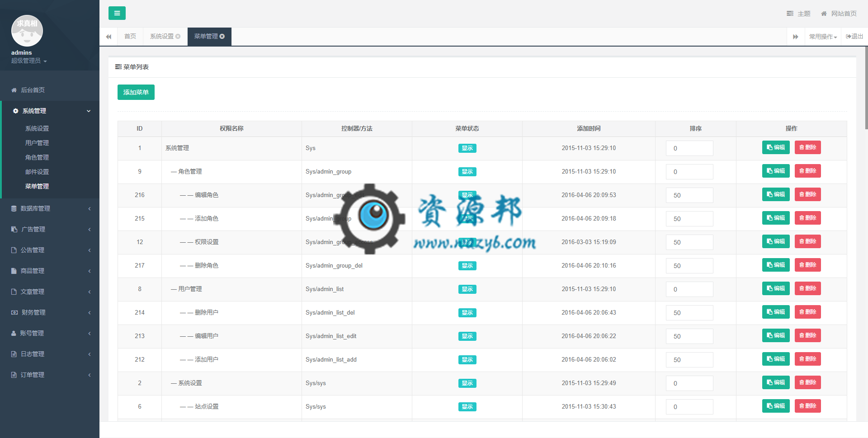Delete the 角色管理 row (ID 9)
Screen dimensions: 868x438
coord(807,171)
